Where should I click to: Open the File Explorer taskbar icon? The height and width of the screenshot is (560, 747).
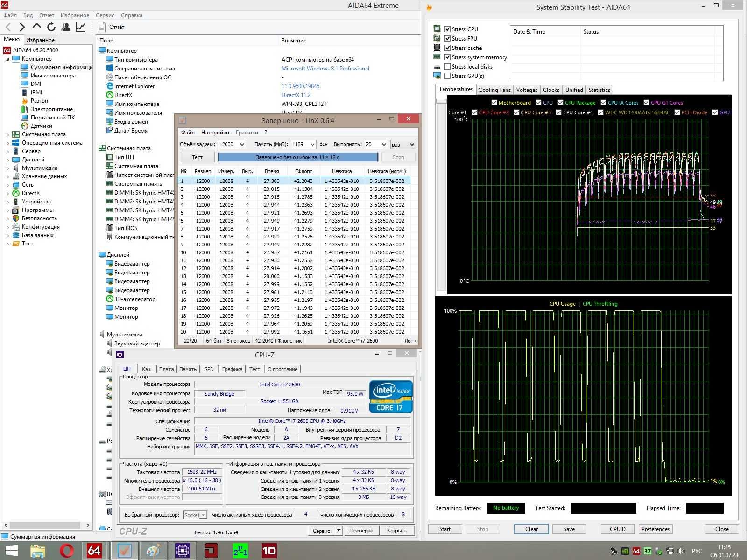(x=37, y=551)
